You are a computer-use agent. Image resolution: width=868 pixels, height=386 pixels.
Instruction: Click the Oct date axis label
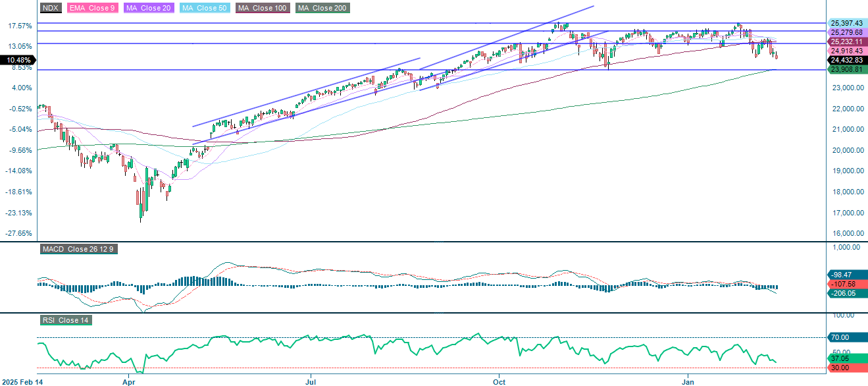point(499,381)
